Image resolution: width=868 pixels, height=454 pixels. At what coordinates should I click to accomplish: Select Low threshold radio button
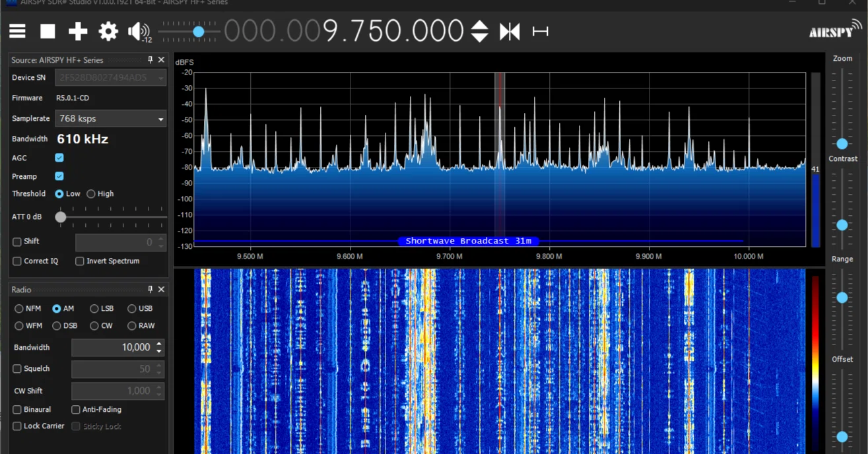point(59,194)
